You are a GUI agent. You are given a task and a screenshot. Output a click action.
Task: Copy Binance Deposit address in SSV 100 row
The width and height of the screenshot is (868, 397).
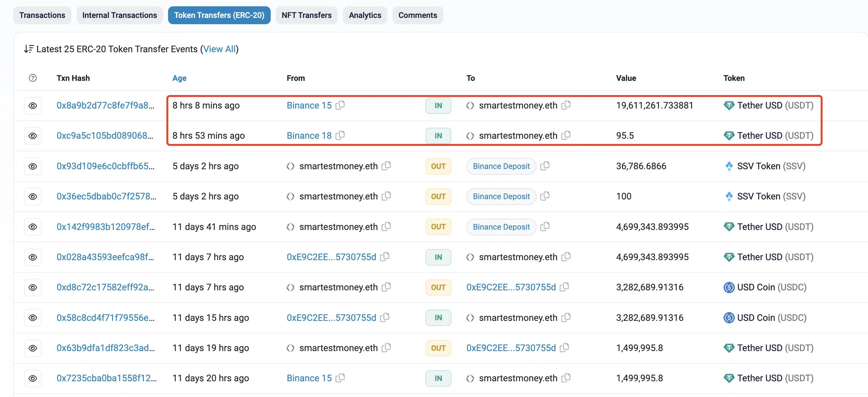(545, 196)
